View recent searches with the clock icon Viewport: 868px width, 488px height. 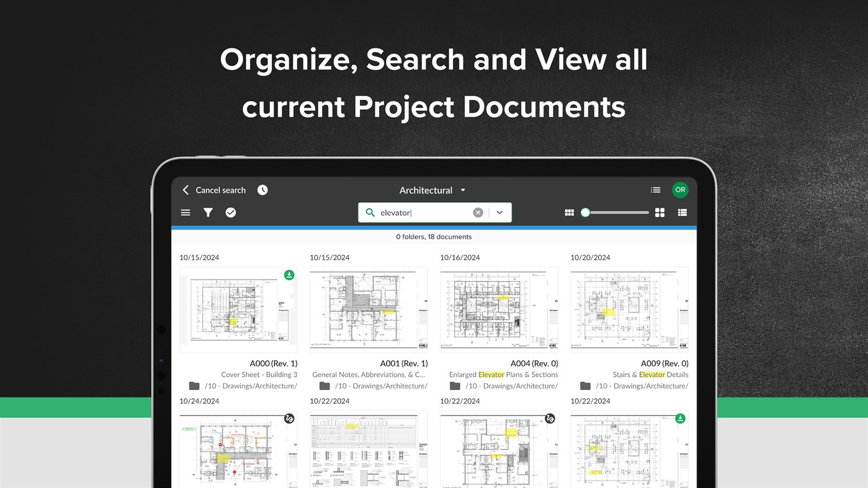[x=262, y=190]
